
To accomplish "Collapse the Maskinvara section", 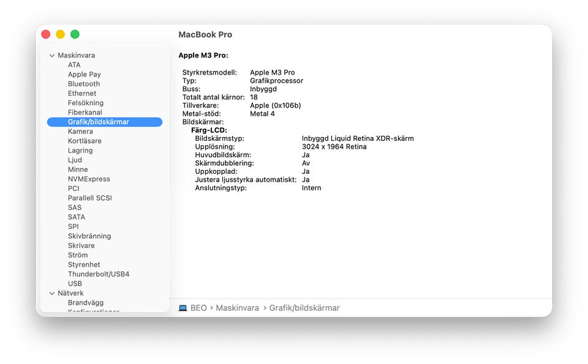I will (52, 56).
